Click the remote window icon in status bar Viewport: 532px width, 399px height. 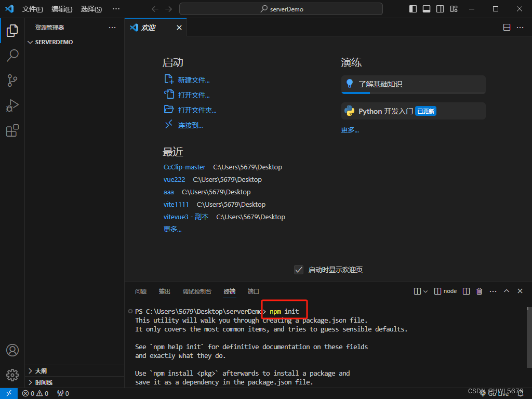pyautogui.click(x=8, y=394)
